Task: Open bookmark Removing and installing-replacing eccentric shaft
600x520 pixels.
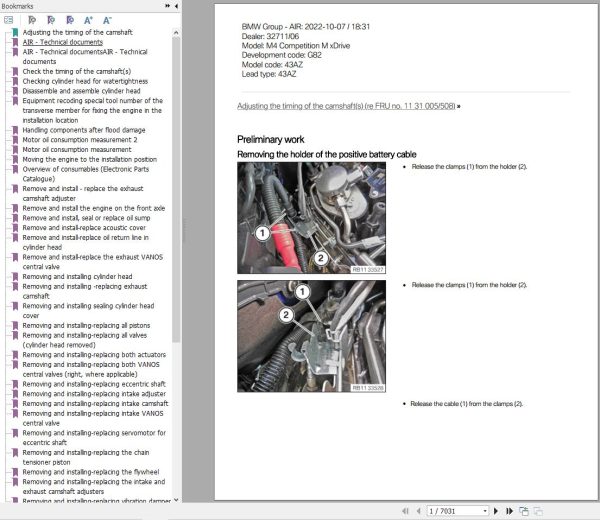Action: click(x=94, y=384)
